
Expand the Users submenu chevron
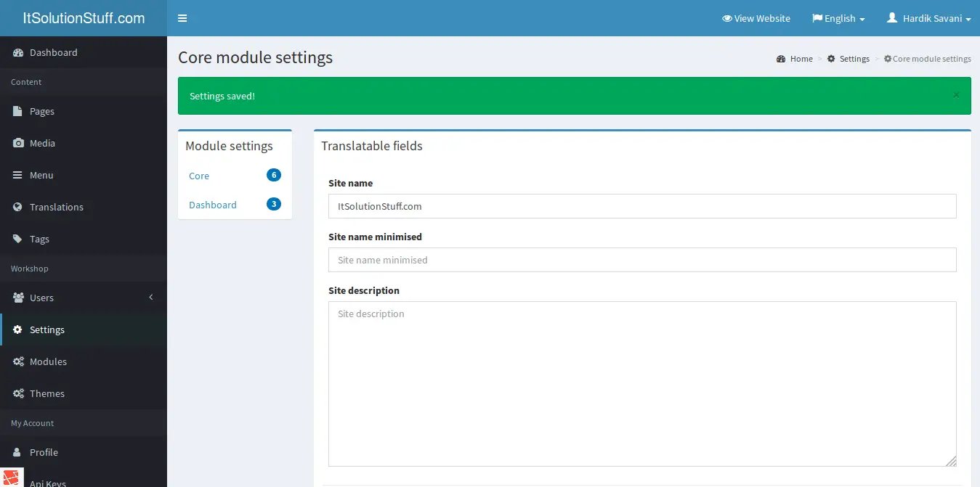tap(151, 298)
